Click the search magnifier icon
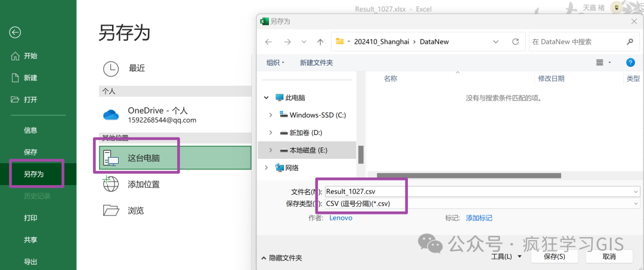This screenshot has height=270, width=644. 630,42
